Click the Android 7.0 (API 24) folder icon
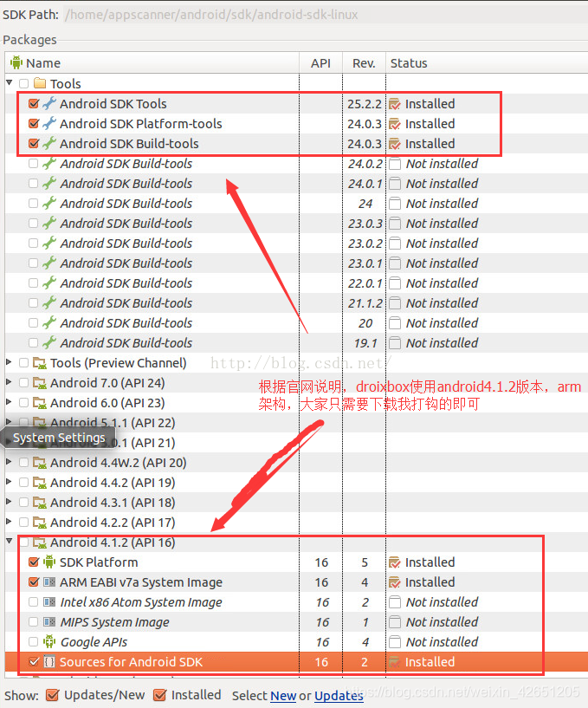 click(40, 383)
